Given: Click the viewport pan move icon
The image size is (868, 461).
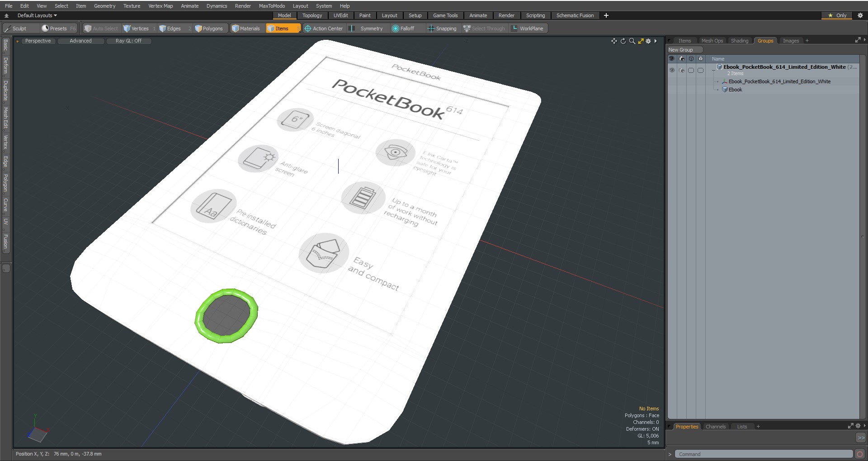Looking at the screenshot, I should (614, 41).
